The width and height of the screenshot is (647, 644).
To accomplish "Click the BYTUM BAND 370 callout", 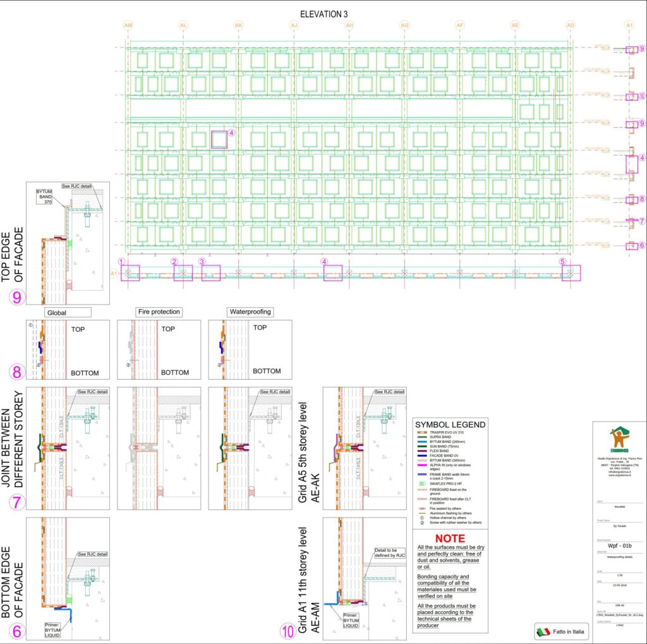I will pyautogui.click(x=44, y=197).
